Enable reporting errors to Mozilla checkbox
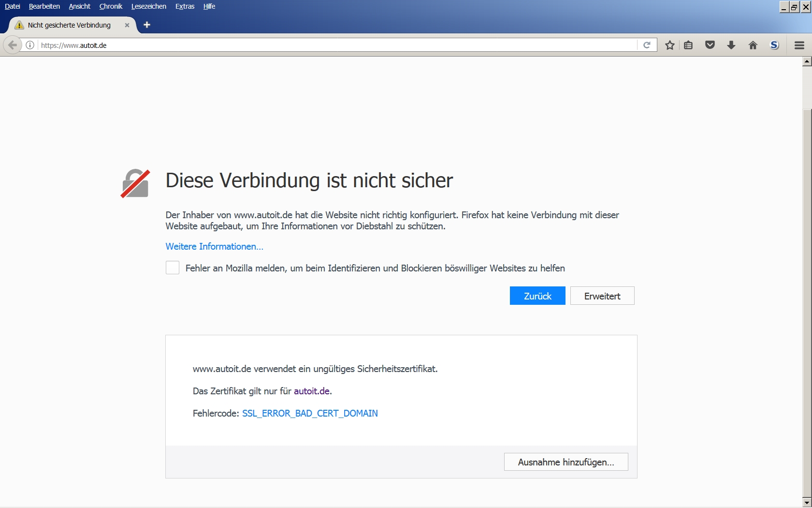This screenshot has width=812, height=508. (173, 268)
